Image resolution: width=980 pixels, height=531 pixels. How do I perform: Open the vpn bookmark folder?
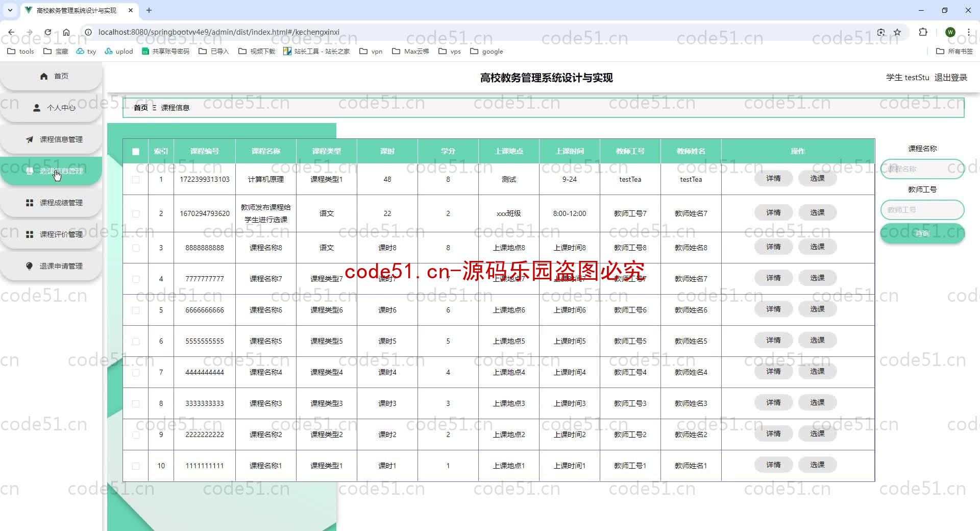[371, 51]
